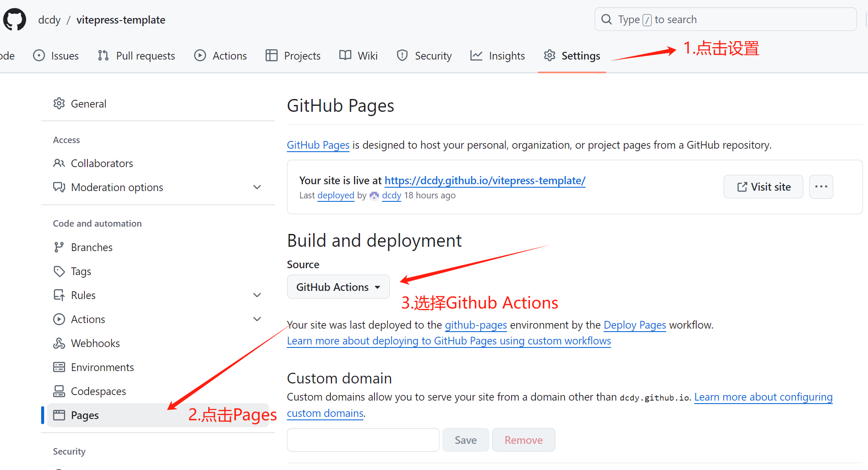Screen dimensions: 868x470
Task: Open the GitHub logo home link
Action: [x=15, y=20]
